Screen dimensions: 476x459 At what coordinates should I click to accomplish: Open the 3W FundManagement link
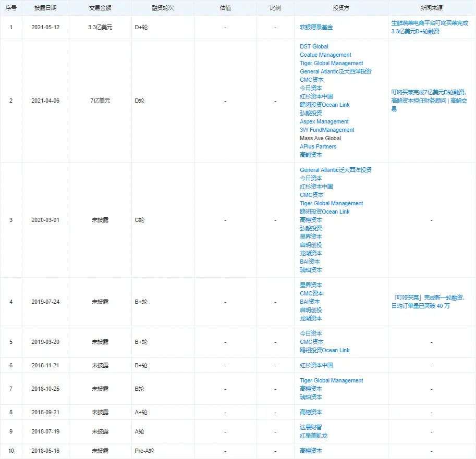click(x=327, y=130)
